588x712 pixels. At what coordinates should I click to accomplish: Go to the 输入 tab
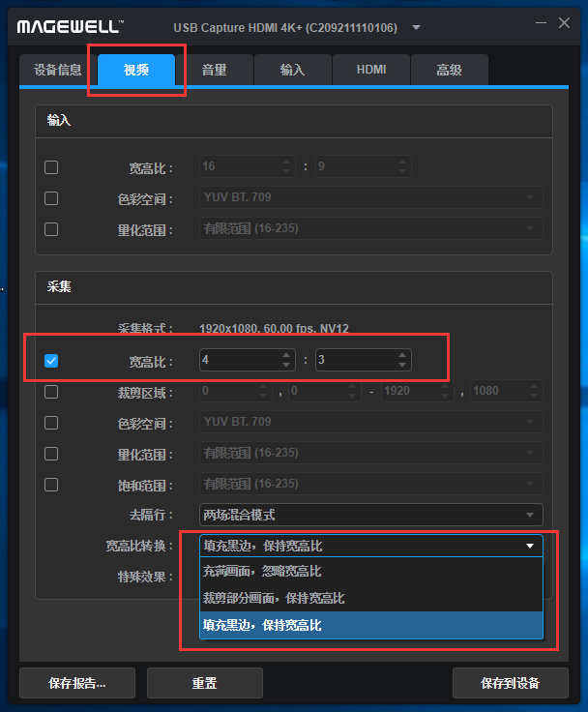tap(292, 70)
